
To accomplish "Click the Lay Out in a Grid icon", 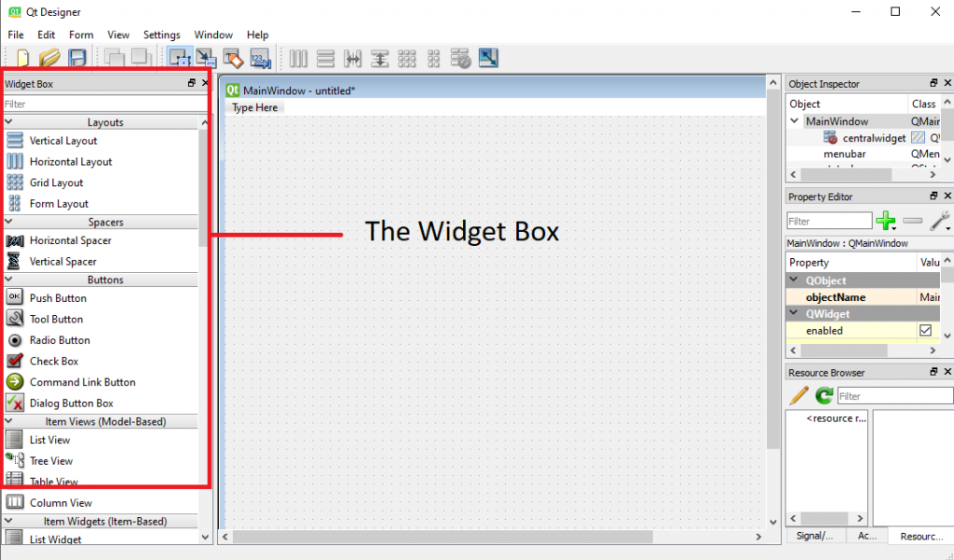I will 407,58.
